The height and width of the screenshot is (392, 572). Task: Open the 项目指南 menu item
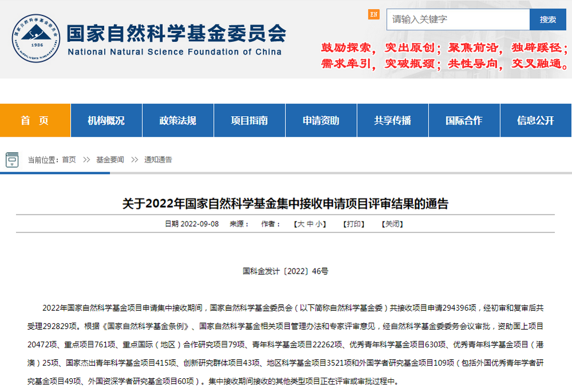249,120
